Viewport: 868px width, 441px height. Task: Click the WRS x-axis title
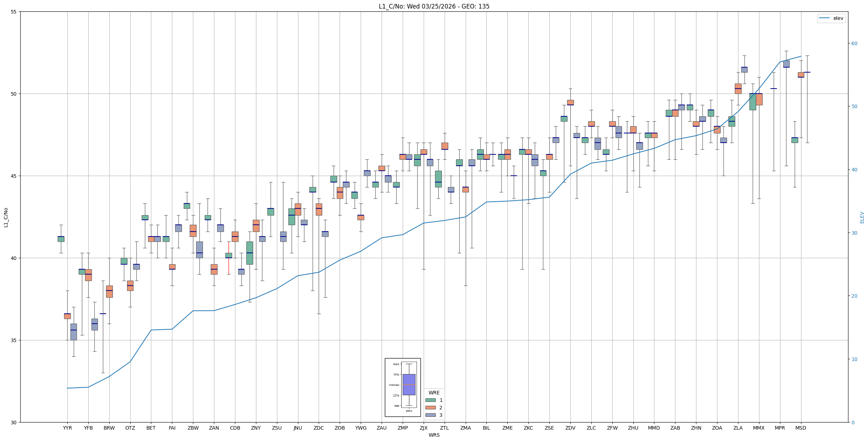434,435
